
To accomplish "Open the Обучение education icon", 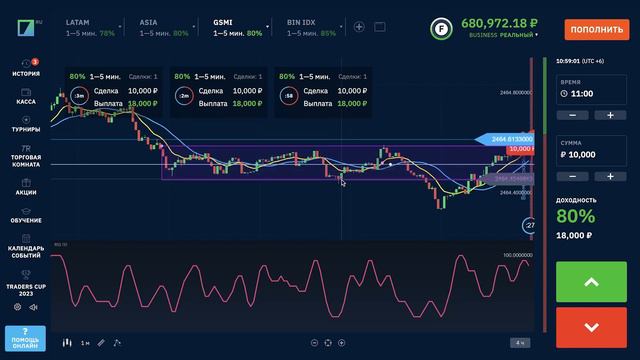I will (x=26, y=211).
